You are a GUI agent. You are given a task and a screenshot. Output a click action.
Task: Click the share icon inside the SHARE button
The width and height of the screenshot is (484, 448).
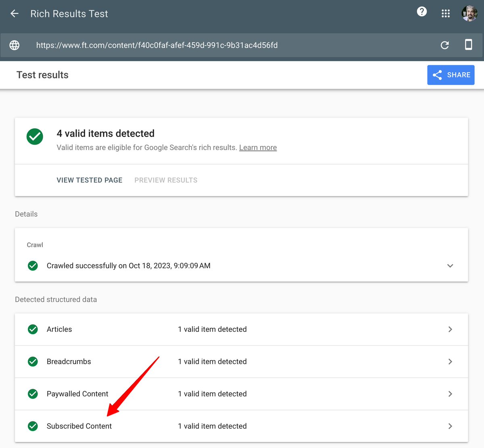pos(437,75)
